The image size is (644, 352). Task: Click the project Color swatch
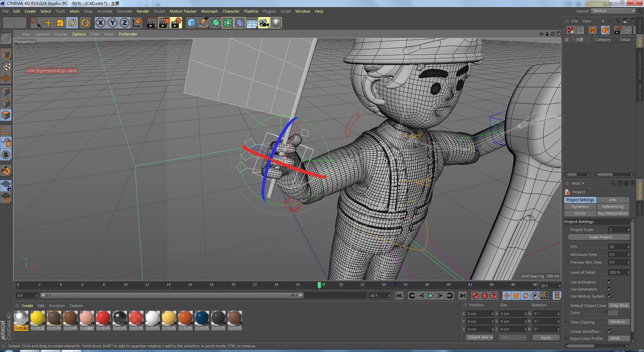click(613, 313)
